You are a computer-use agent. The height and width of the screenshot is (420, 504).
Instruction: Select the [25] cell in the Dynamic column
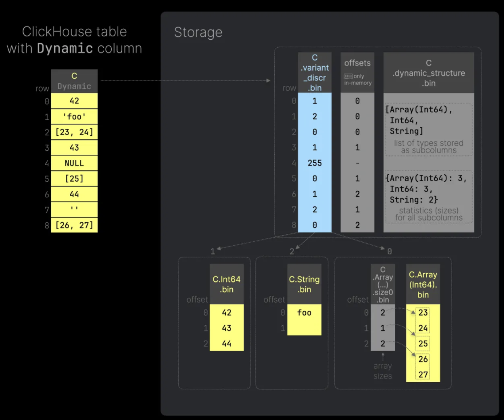click(74, 179)
